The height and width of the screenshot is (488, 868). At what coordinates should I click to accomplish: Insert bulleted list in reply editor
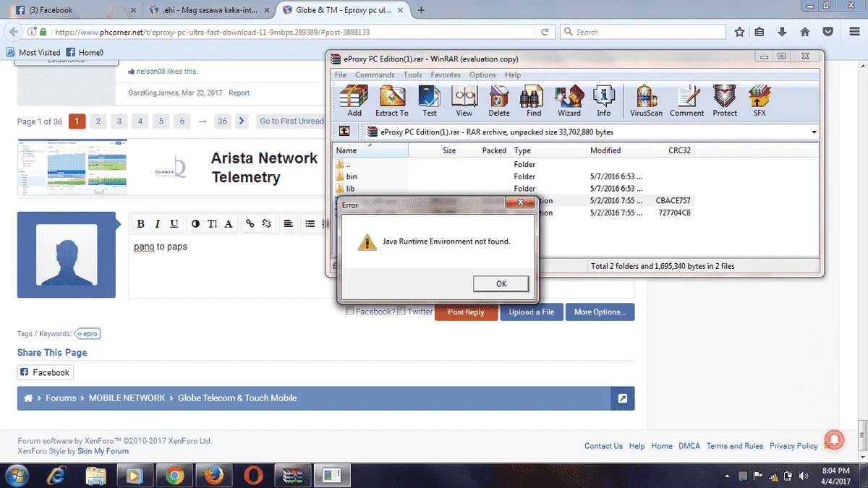310,224
